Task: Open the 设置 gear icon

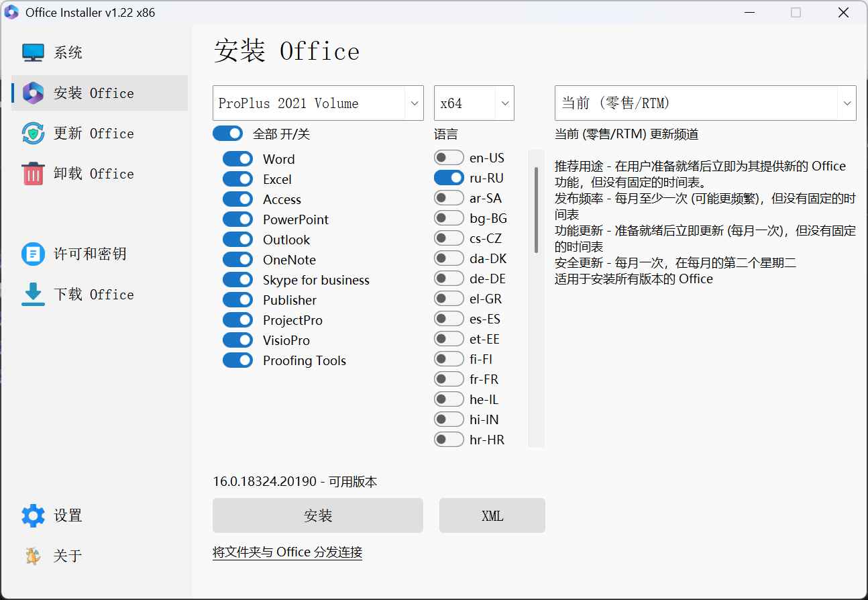Action: point(32,515)
